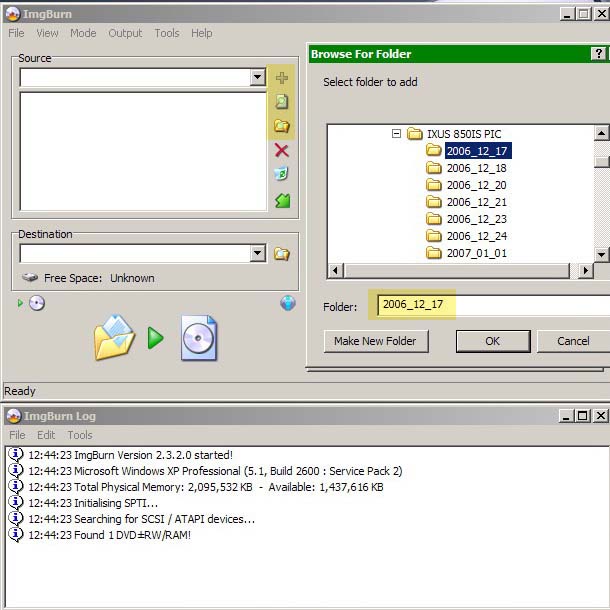The width and height of the screenshot is (610, 610).
Task: Open the Tools menu in ImgBurn
Action: click(167, 33)
